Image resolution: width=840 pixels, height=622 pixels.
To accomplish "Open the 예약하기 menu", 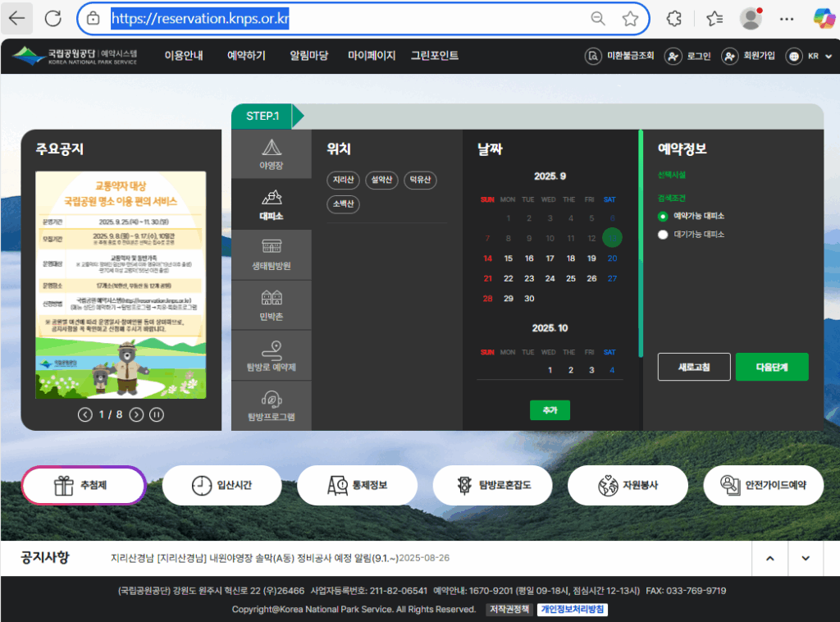I will (246, 56).
